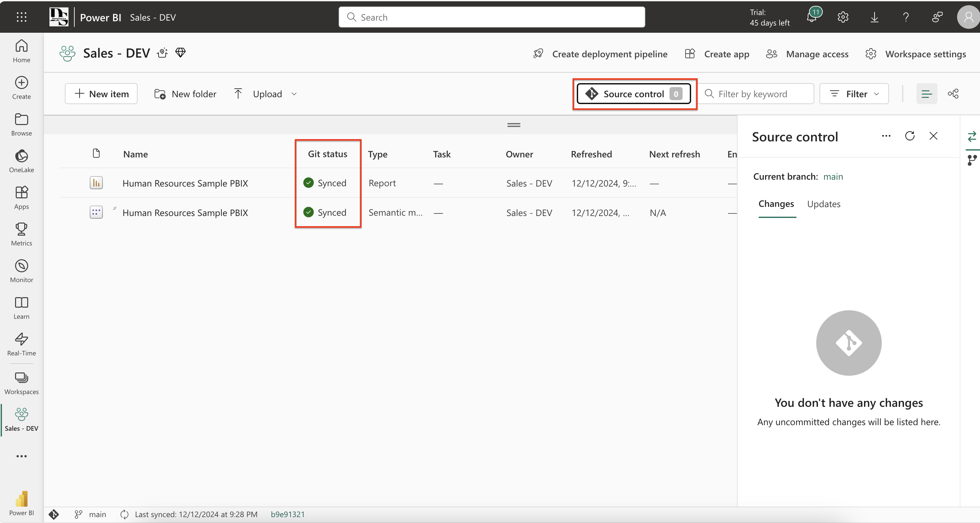Open settings gear in top bar
This screenshot has height=523, width=980.
[x=843, y=17]
